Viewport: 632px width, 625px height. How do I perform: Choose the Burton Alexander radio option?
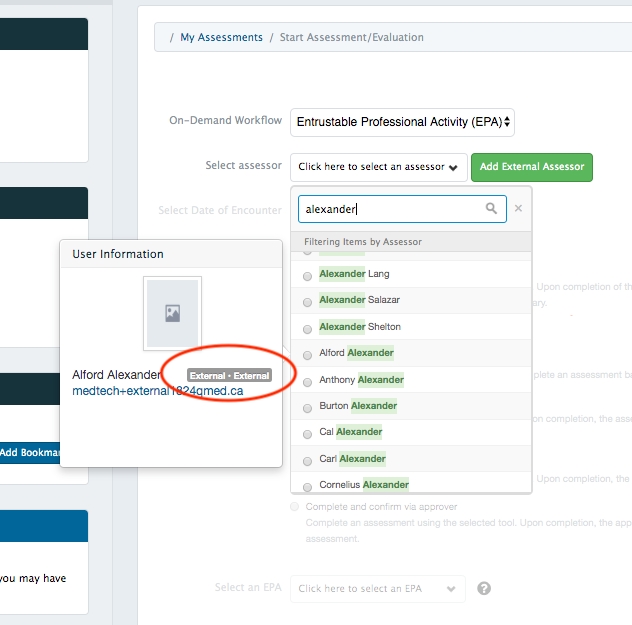(x=307, y=408)
